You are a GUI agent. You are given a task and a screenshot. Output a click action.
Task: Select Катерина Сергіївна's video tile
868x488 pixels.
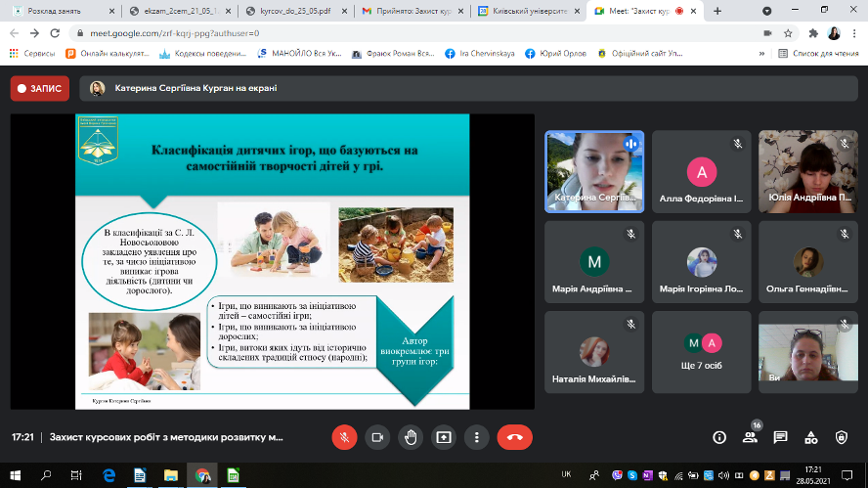(594, 171)
